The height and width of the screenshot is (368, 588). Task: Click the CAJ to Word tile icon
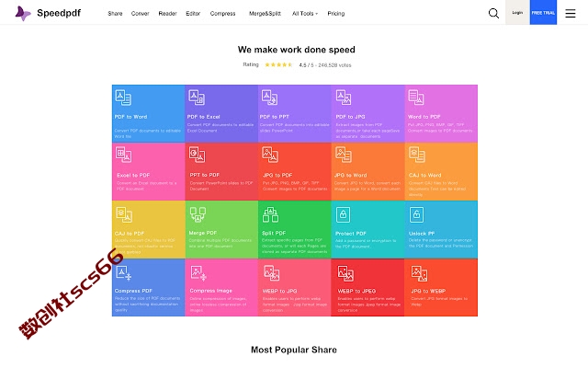coord(416,154)
